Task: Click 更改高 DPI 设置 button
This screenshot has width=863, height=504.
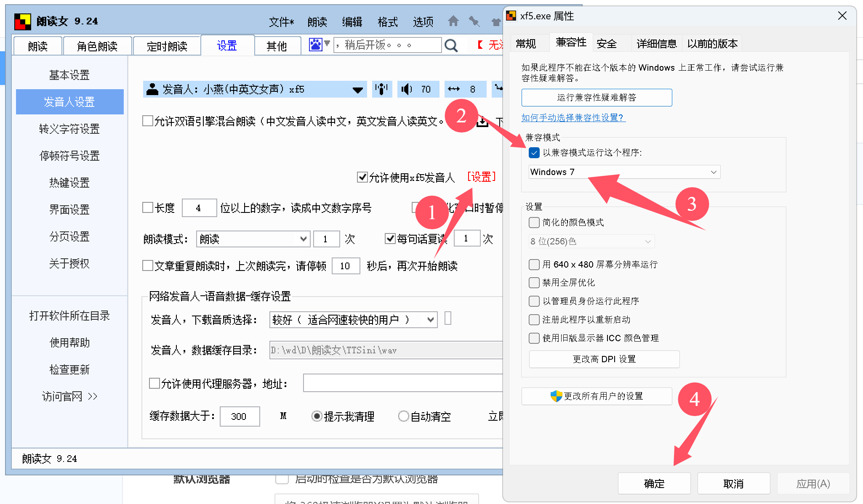Action: [x=604, y=359]
